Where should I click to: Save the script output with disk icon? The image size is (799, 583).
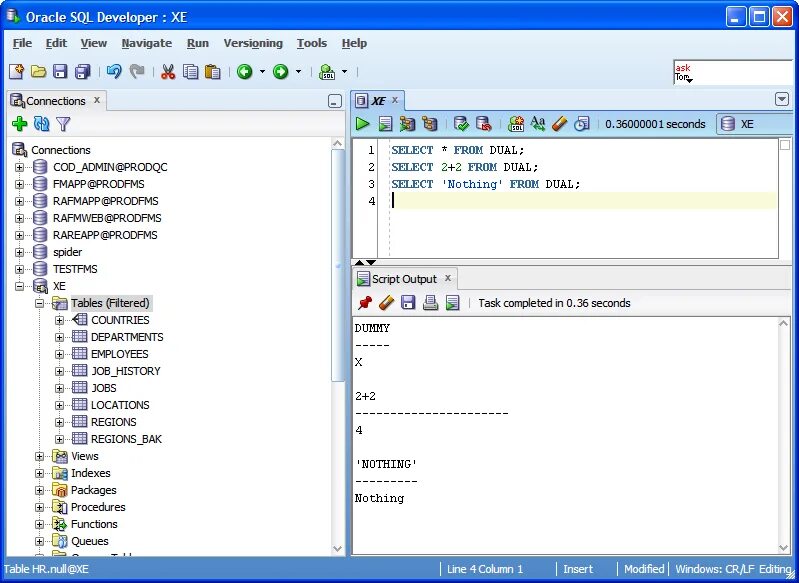click(408, 303)
